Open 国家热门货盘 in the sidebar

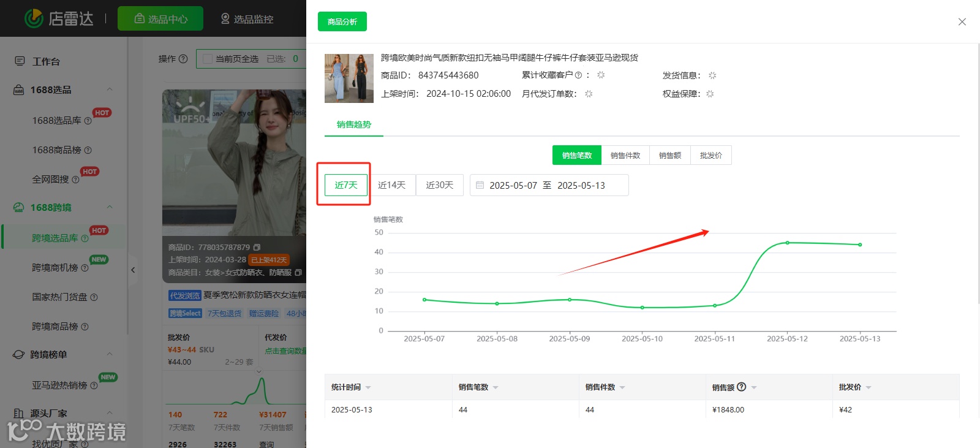tap(59, 297)
